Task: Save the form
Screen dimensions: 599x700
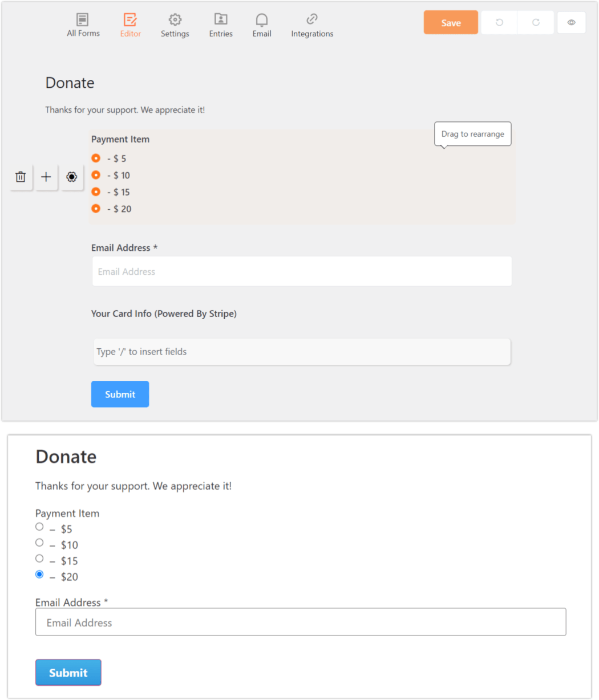Action: 451,22
